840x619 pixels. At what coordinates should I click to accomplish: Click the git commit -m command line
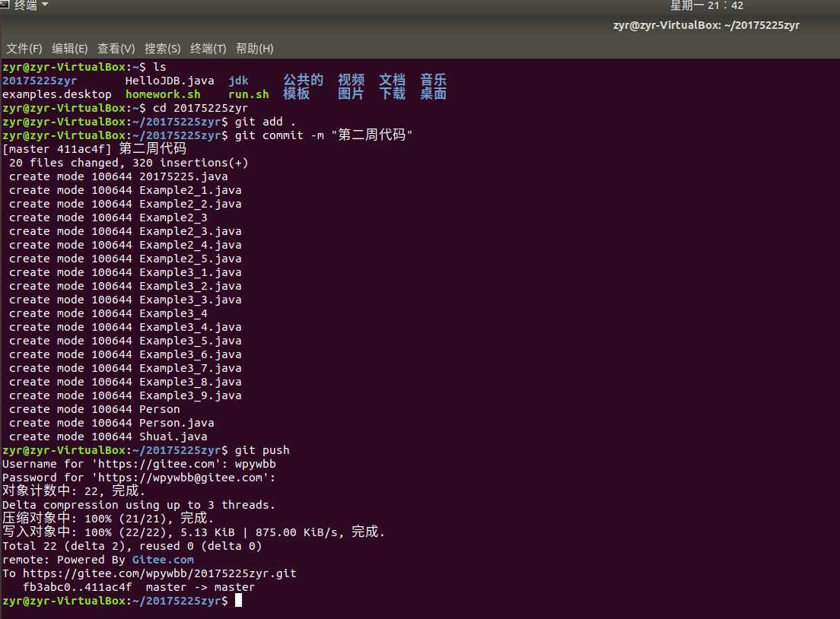[323, 135]
